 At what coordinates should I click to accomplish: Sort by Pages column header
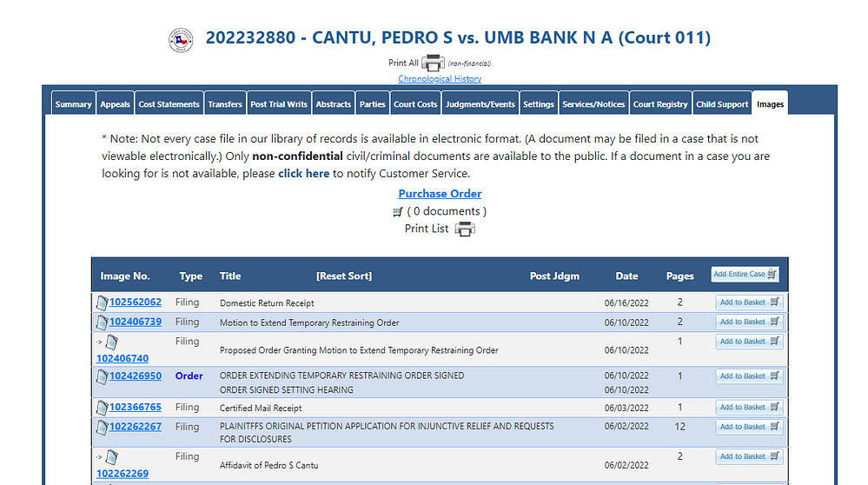click(x=679, y=276)
